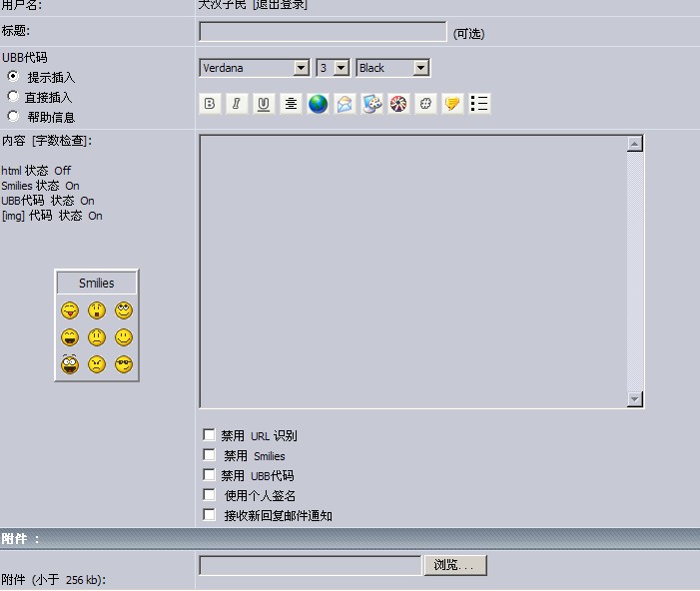Insert the angry face smiley

(97, 365)
